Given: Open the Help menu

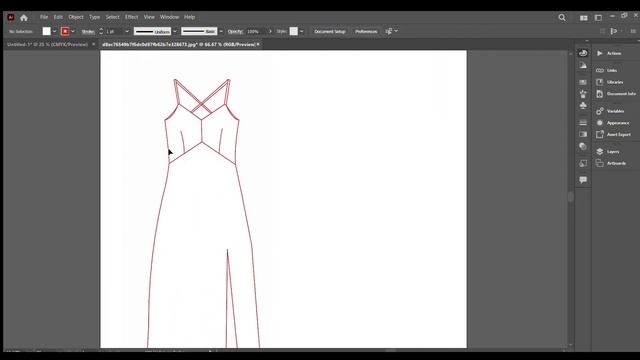Looking at the screenshot, I should pos(189,17).
